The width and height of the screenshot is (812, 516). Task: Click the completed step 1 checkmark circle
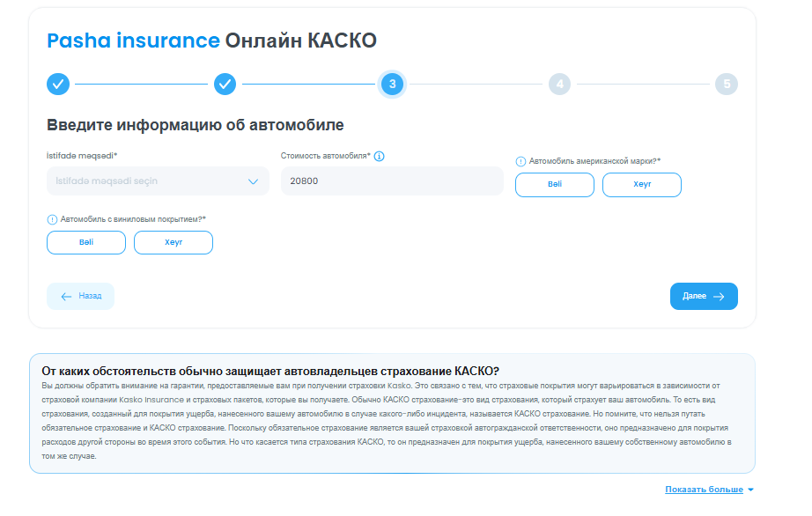point(58,85)
